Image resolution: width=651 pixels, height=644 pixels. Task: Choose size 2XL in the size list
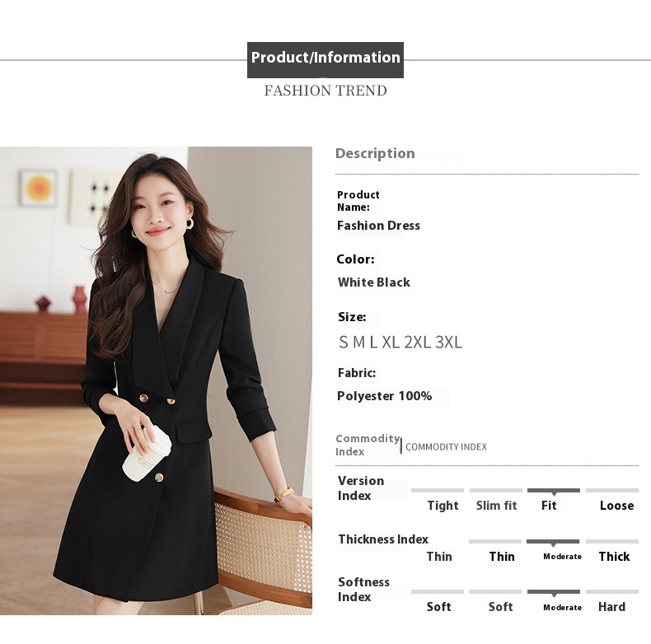tap(417, 342)
